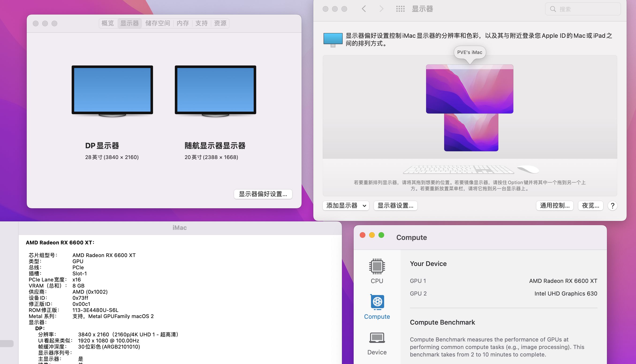The width and height of the screenshot is (636, 364).
Task: Go forward in the Displays preferences window
Action: [x=381, y=9]
